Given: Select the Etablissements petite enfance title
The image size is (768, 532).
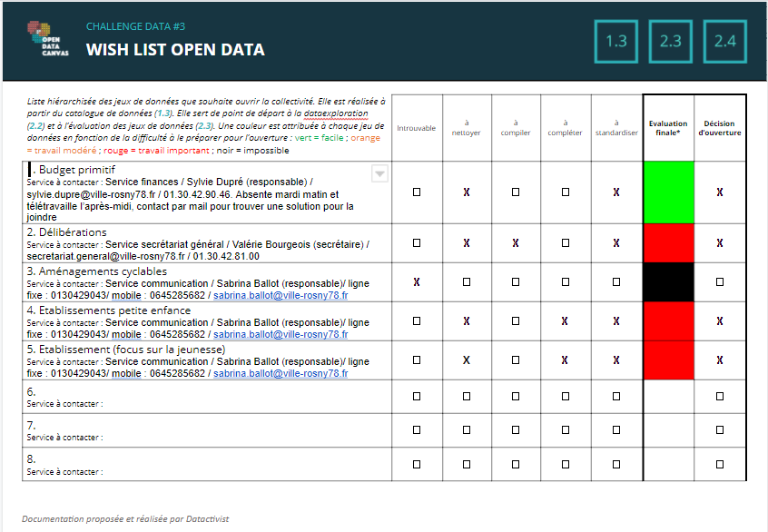Looking at the screenshot, I should point(114,310).
